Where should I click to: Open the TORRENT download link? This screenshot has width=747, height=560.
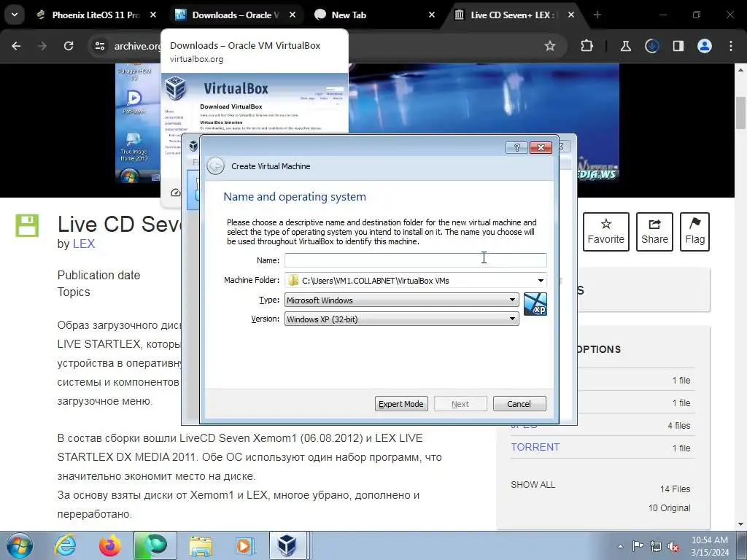tap(535, 447)
